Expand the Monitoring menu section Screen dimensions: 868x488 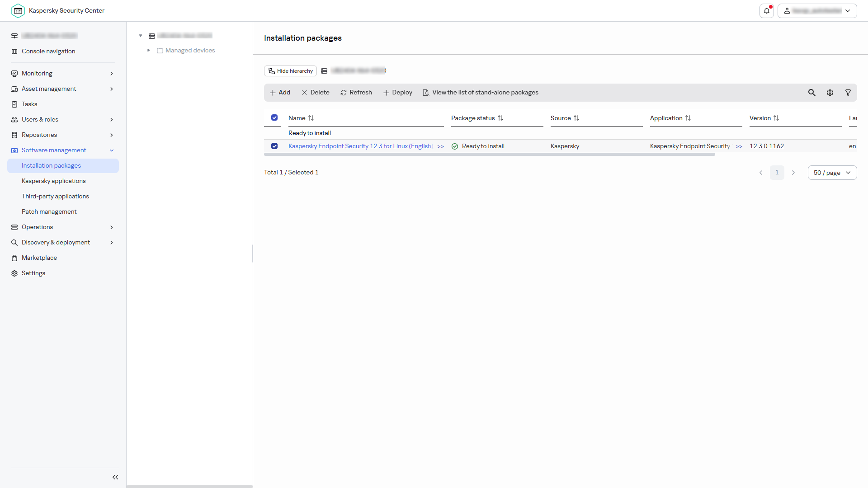[x=63, y=74]
